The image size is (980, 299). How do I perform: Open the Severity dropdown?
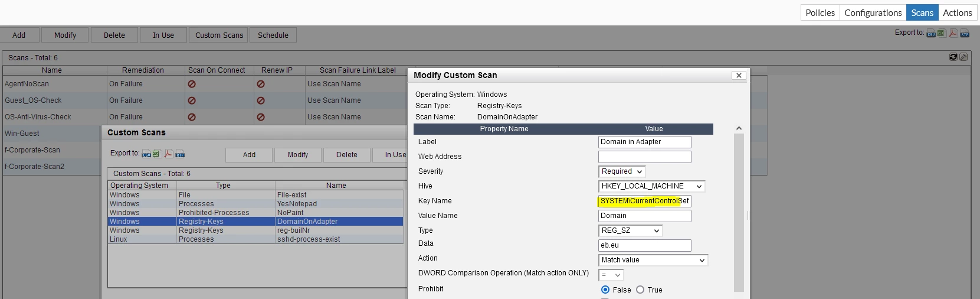(622, 171)
